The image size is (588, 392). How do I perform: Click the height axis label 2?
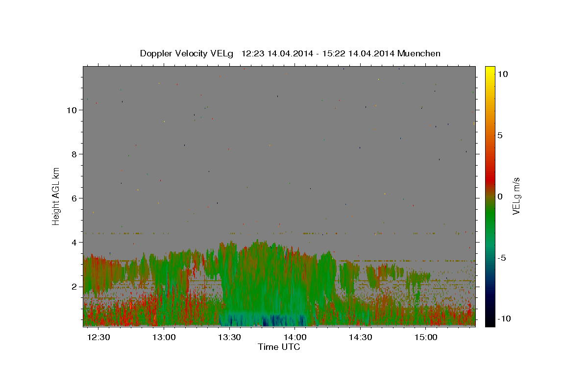click(74, 287)
